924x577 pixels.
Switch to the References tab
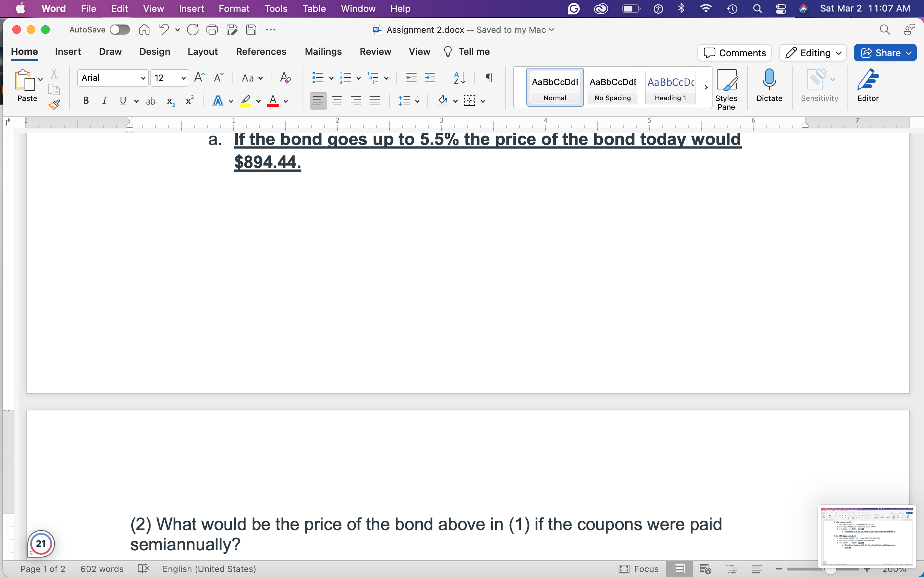[x=261, y=52]
